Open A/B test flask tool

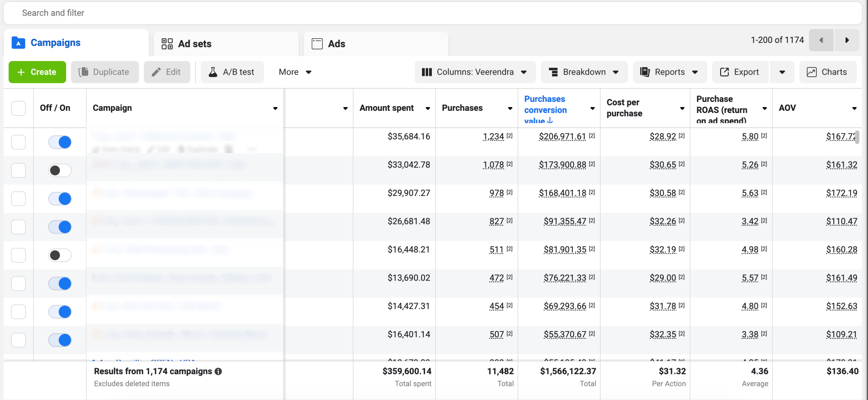(x=232, y=72)
